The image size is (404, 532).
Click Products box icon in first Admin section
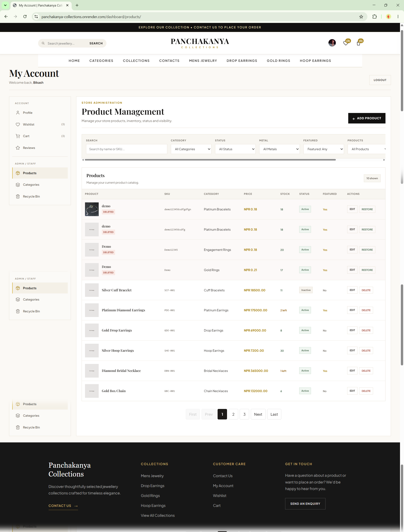tap(18, 173)
